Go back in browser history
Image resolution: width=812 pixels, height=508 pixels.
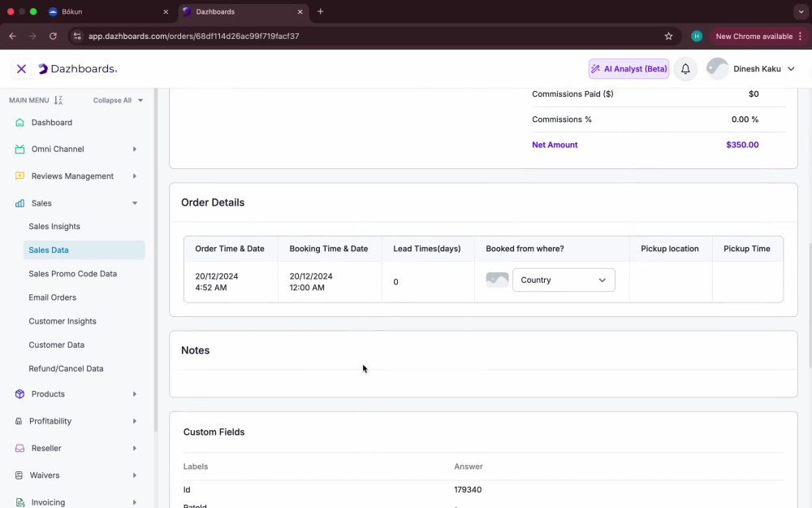pyautogui.click(x=12, y=37)
